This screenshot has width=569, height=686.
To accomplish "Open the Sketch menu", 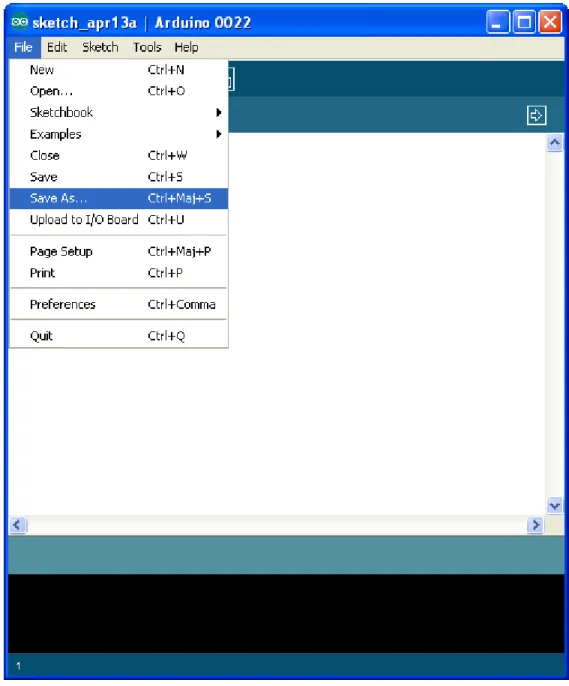I will (x=100, y=47).
